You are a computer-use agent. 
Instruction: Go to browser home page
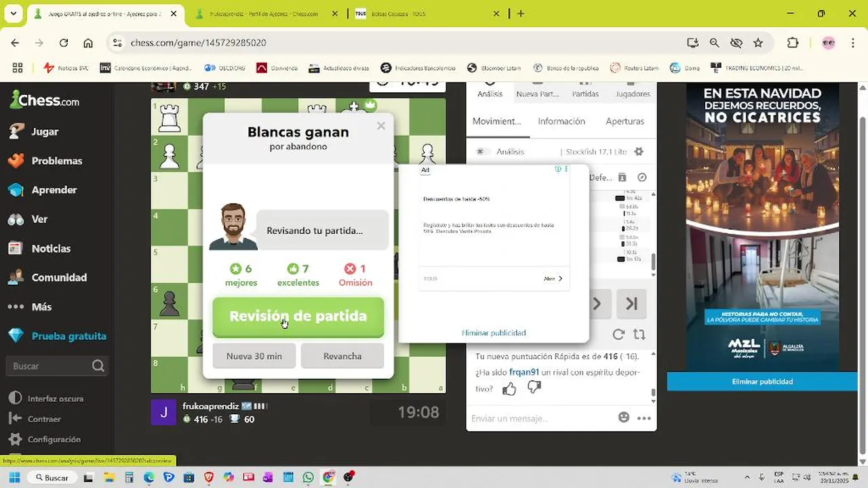pos(88,43)
